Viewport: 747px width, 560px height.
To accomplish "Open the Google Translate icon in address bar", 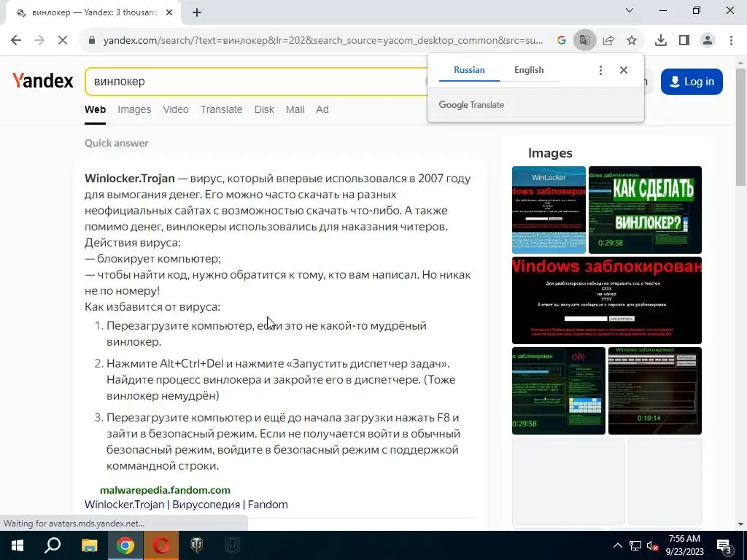I will point(584,41).
